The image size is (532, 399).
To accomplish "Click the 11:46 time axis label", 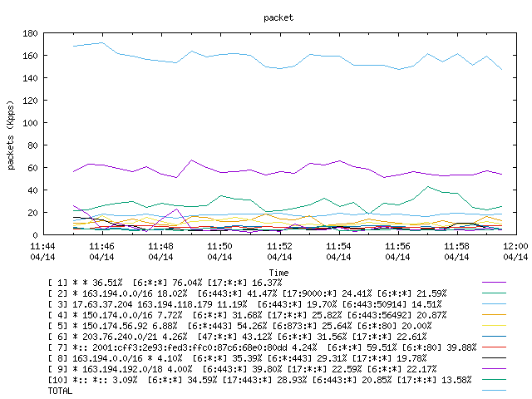I will 101,251.
